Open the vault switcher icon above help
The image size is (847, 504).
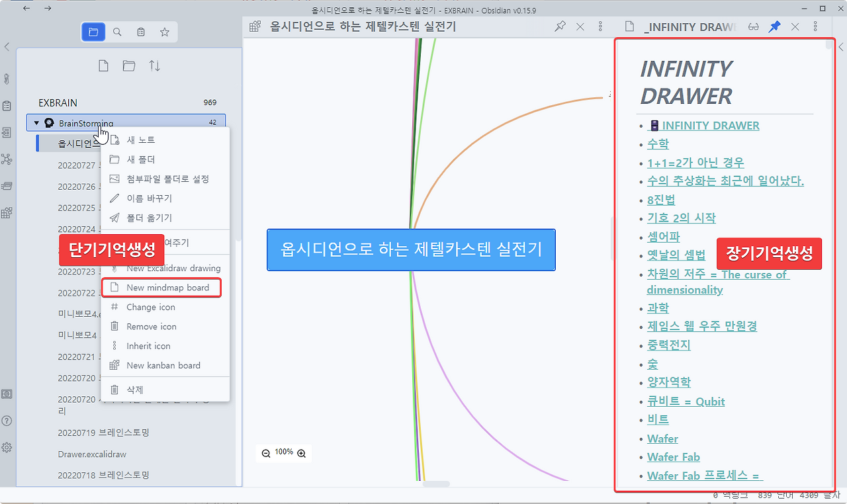click(7, 394)
